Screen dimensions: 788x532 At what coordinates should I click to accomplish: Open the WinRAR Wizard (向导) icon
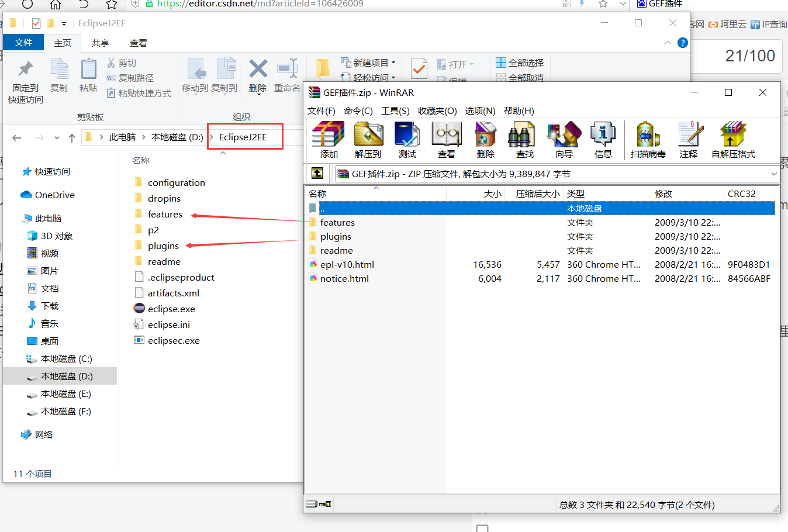tap(564, 140)
